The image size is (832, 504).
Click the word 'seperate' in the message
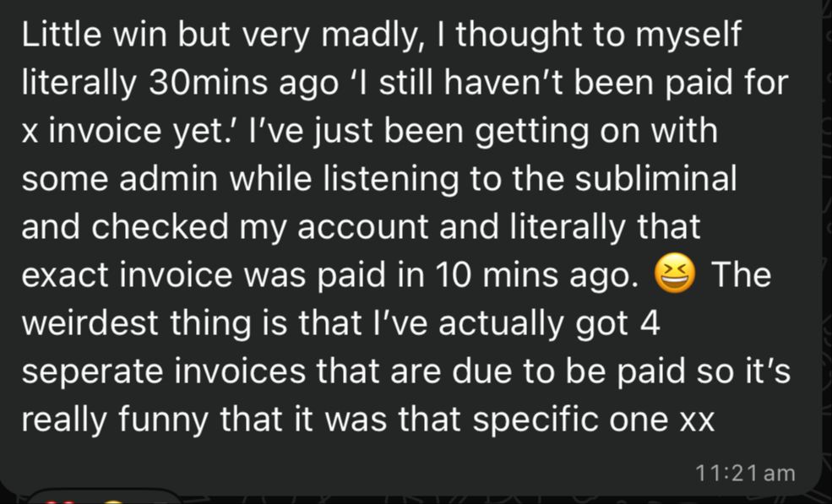(92, 372)
